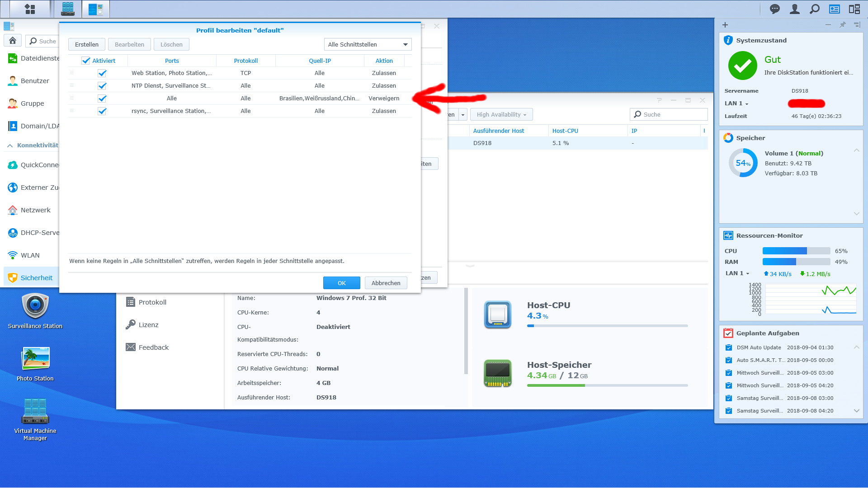This screenshot has width=868, height=488.
Task: Select Sicherheit in the sidebar
Action: tap(36, 278)
